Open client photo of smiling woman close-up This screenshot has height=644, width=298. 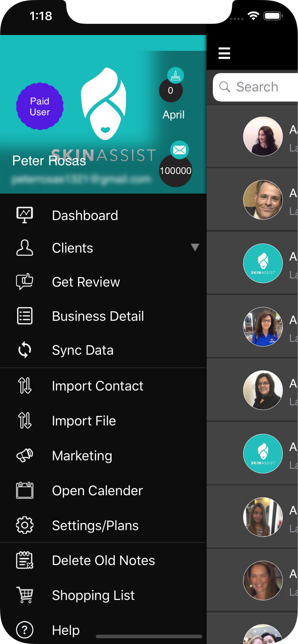tap(263, 581)
